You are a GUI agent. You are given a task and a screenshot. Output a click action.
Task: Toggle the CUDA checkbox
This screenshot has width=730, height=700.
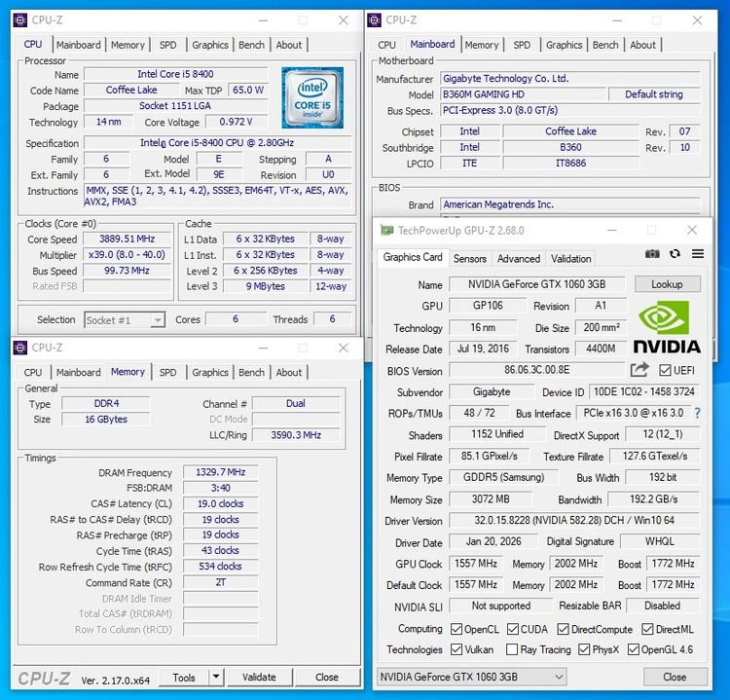click(513, 629)
